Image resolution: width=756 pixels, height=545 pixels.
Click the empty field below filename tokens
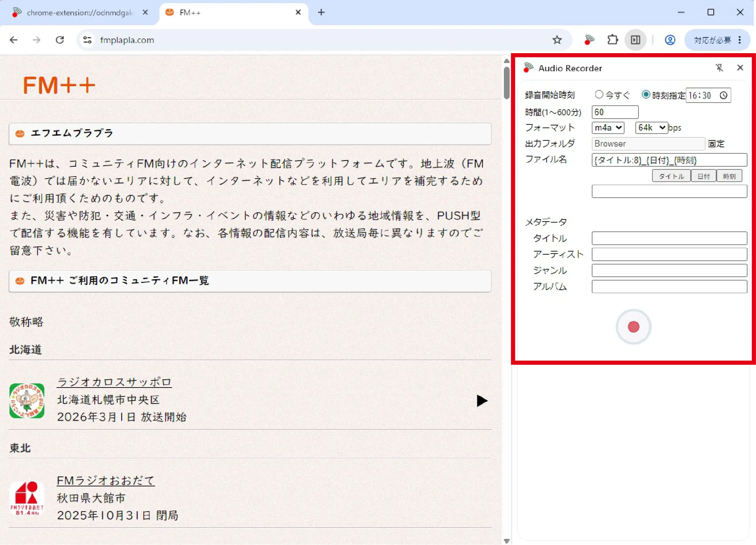[x=669, y=192]
